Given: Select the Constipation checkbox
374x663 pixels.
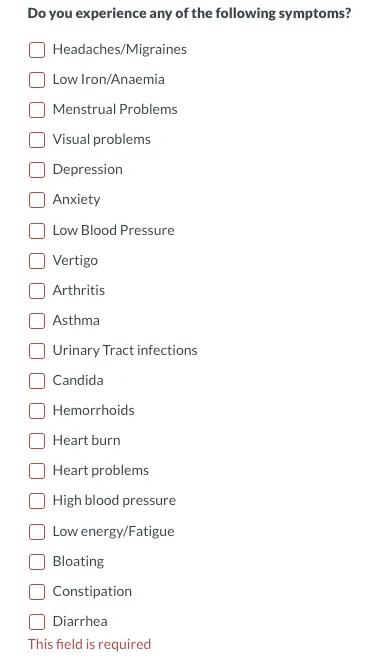Looking at the screenshot, I should point(37,592).
